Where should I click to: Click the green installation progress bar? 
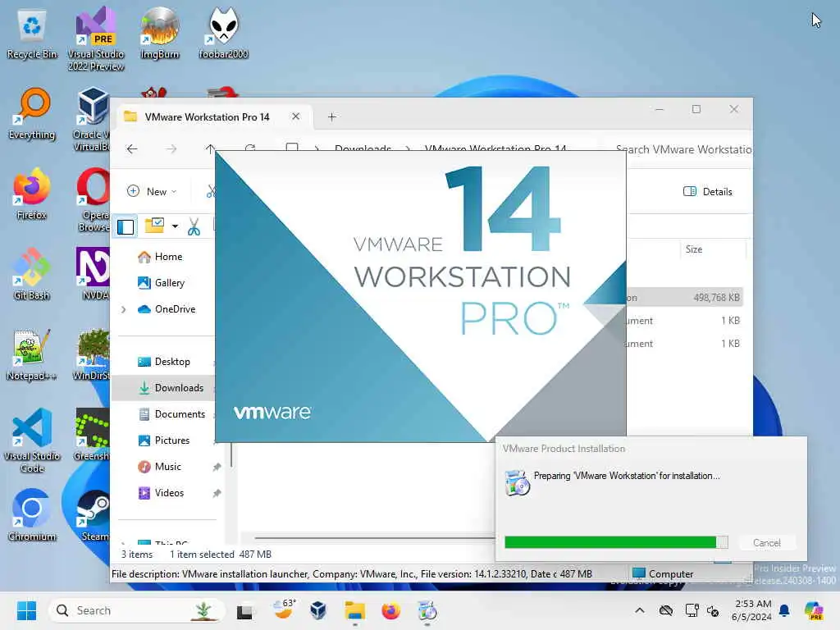(616, 542)
